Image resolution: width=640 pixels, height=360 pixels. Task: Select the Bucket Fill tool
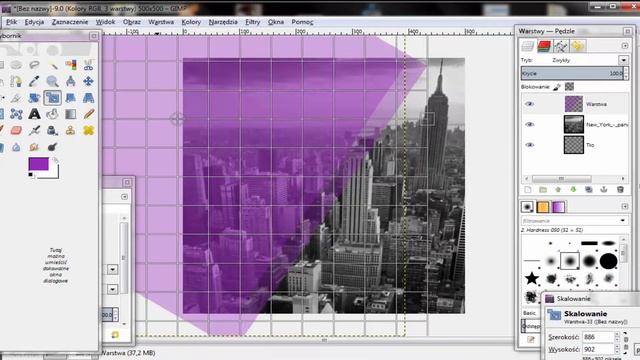(52, 114)
